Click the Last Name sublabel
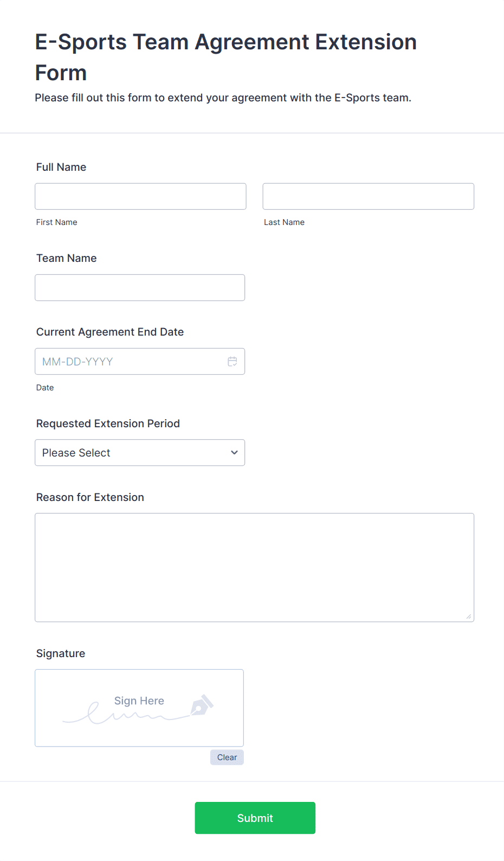 (x=284, y=222)
